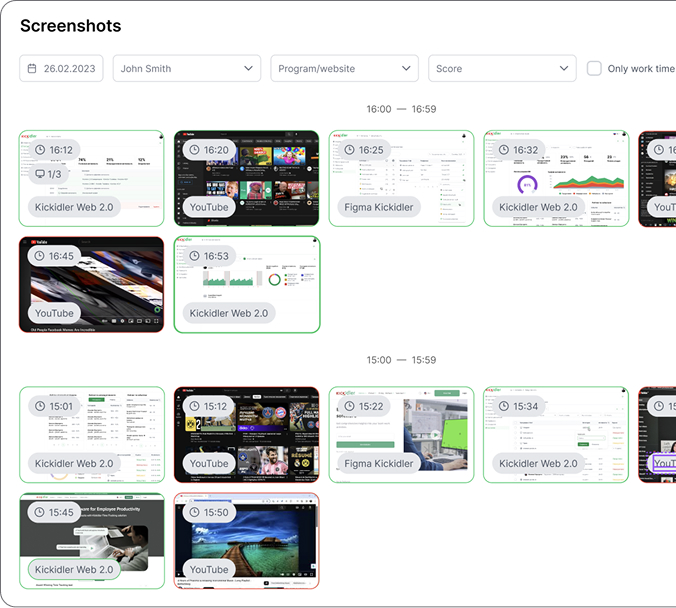Image resolution: width=676 pixels, height=608 pixels.
Task: Click the clock icon on the 15:50 badge
Action: (194, 512)
